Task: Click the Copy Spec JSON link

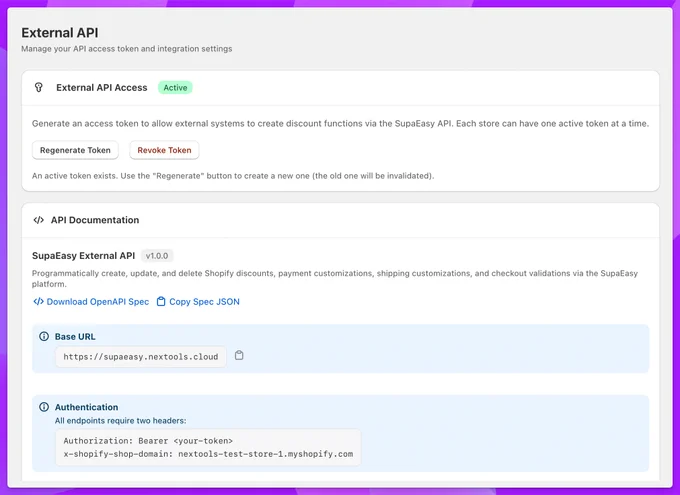Action: 204,302
